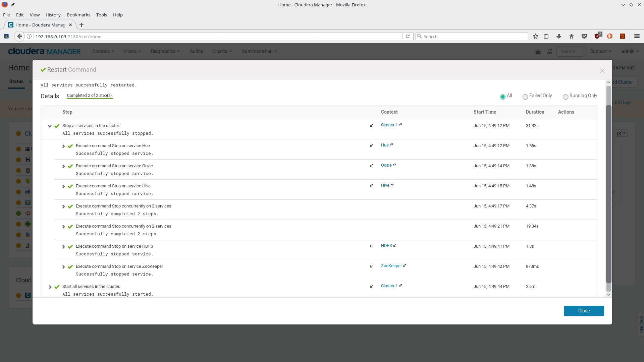Open Pocket icon in toolbar
The width and height of the screenshot is (644, 362).
(584, 36)
